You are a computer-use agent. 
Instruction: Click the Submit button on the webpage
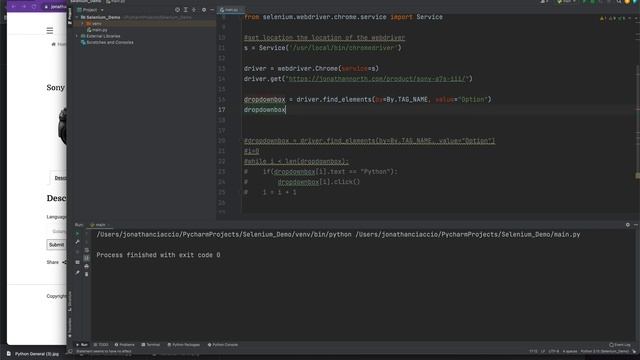(x=56, y=245)
